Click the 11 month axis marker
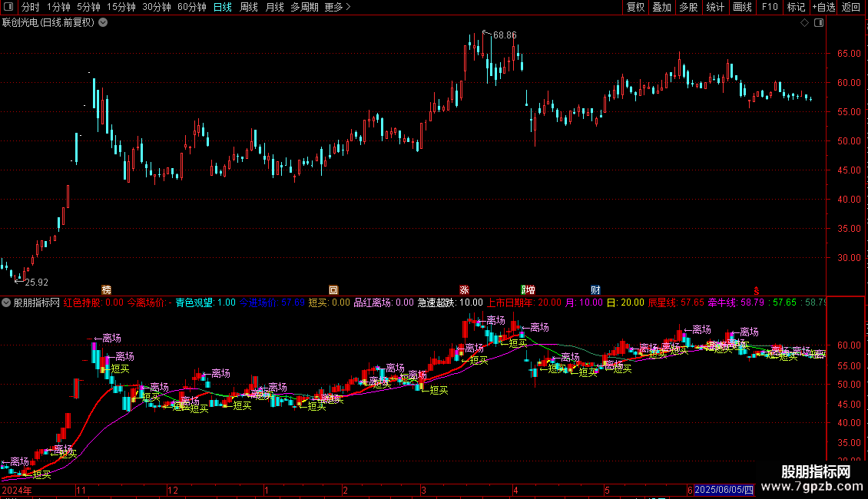The width and height of the screenshot is (868, 499). click(x=81, y=490)
